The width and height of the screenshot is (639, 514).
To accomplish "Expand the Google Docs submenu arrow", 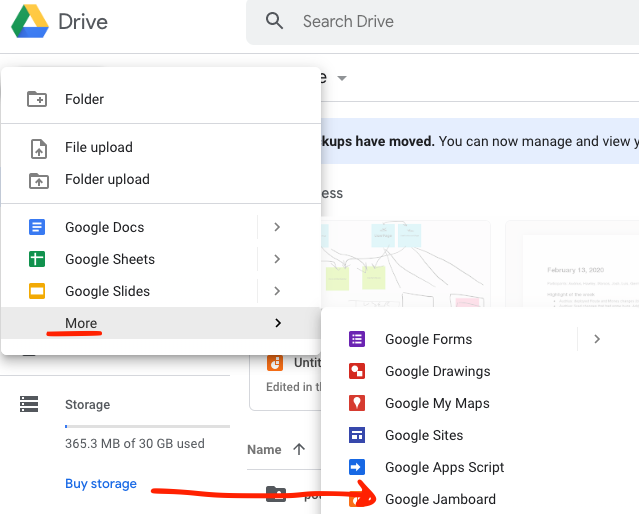I will click(277, 227).
